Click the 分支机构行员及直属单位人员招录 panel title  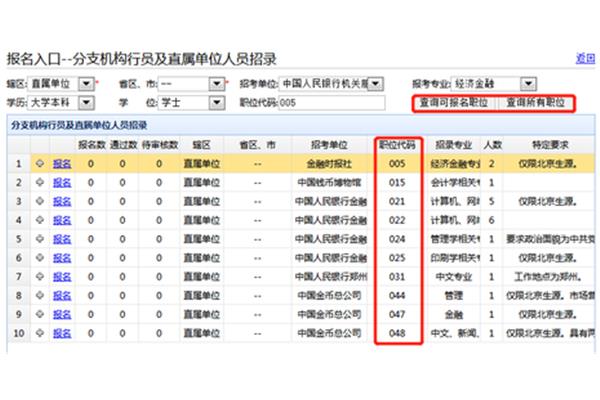79,125
